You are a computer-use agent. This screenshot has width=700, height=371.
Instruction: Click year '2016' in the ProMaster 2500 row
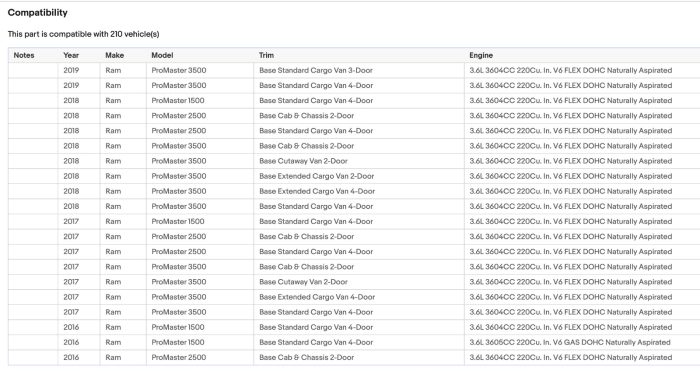pyautogui.click(x=71, y=358)
